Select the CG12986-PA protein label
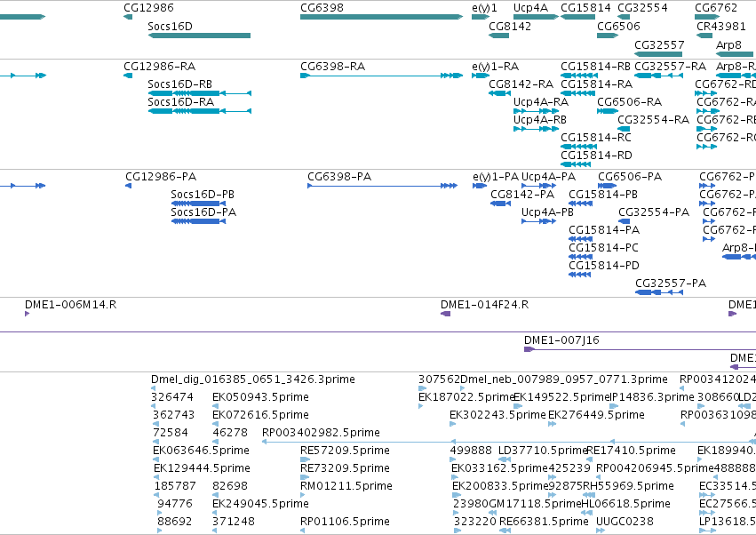756x535 pixels. [161, 177]
